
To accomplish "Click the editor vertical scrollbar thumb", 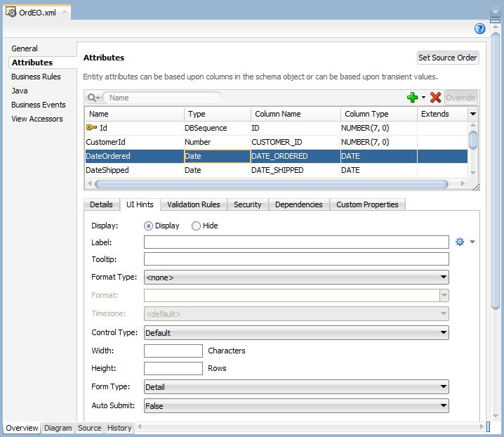I will (496, 171).
